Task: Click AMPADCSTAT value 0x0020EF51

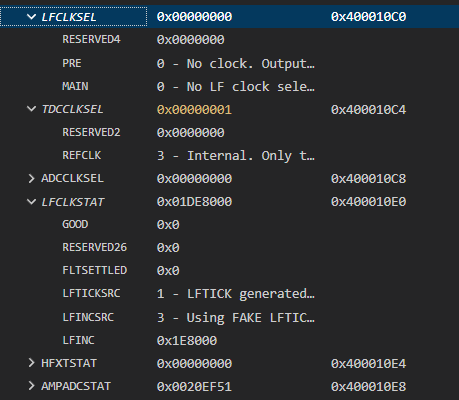Action: (x=194, y=387)
